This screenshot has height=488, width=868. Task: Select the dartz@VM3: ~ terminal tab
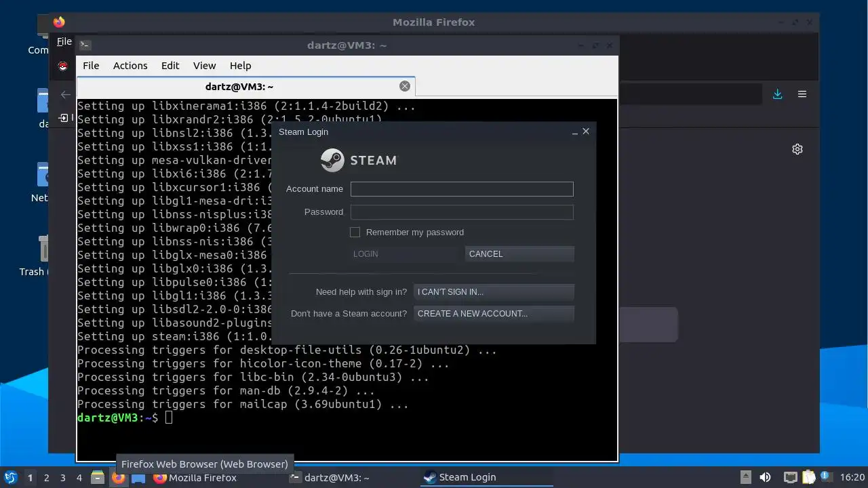point(239,87)
